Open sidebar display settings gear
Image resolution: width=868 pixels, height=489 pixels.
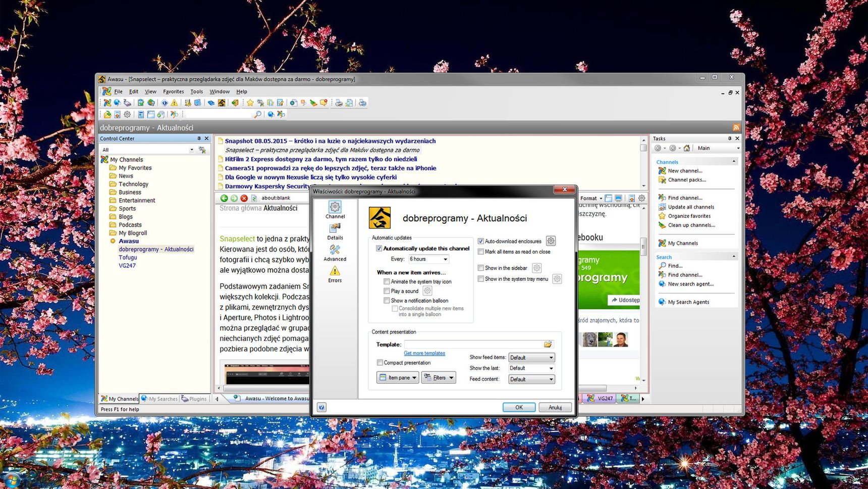pyautogui.click(x=536, y=268)
